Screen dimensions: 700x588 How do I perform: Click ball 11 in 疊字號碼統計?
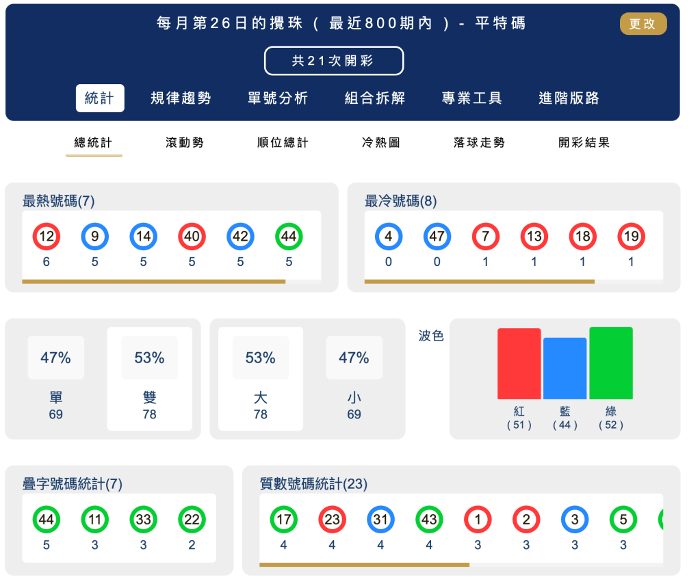coord(94,520)
